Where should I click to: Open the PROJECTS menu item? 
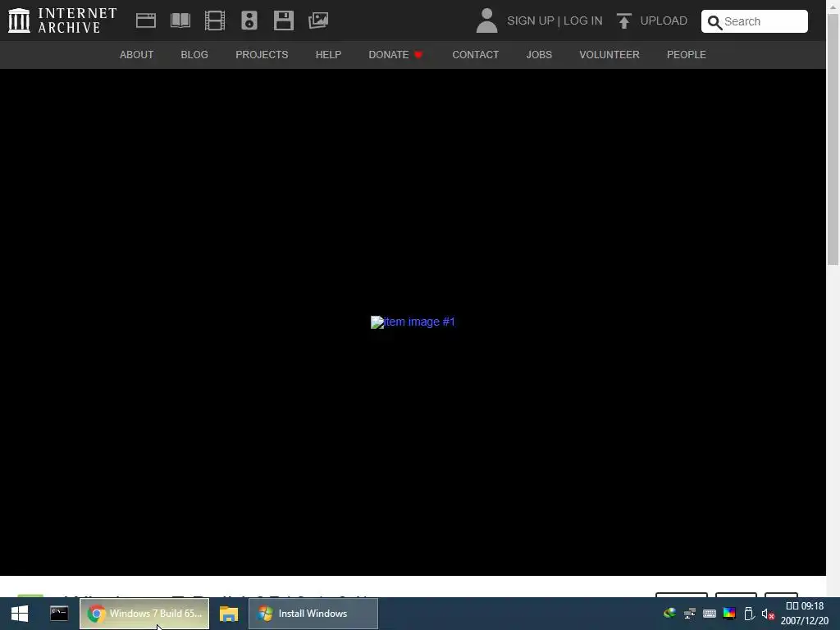262,55
